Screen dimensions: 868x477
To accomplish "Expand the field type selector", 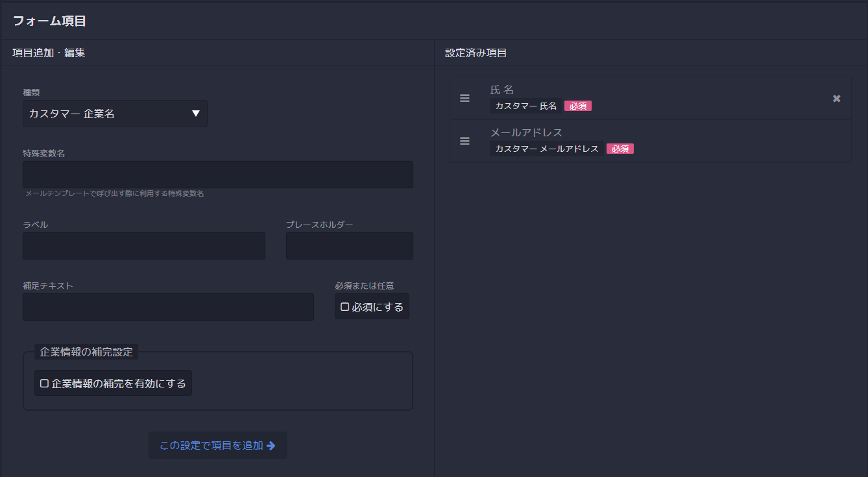I will pos(115,113).
